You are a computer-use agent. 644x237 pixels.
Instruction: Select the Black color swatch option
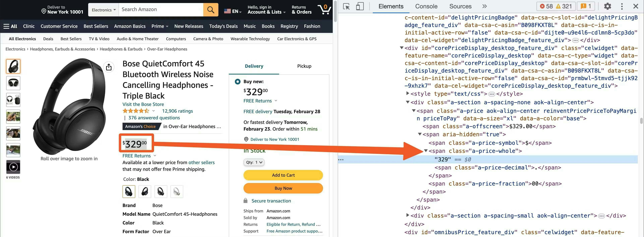129,192
